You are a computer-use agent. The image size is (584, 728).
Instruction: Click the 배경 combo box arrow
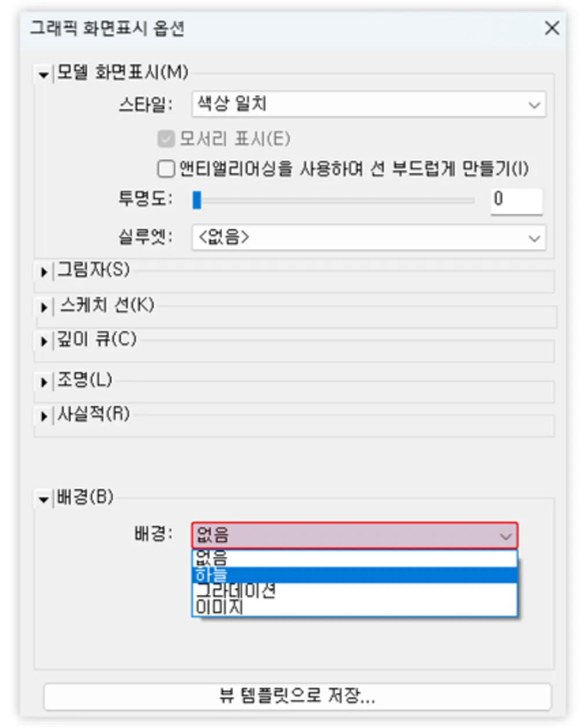point(505,536)
